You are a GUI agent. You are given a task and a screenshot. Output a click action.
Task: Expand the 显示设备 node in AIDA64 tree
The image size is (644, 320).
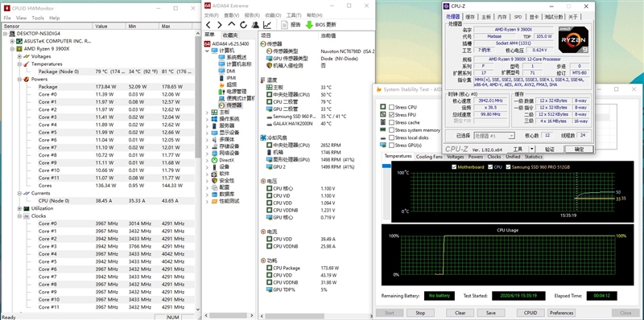point(207,133)
